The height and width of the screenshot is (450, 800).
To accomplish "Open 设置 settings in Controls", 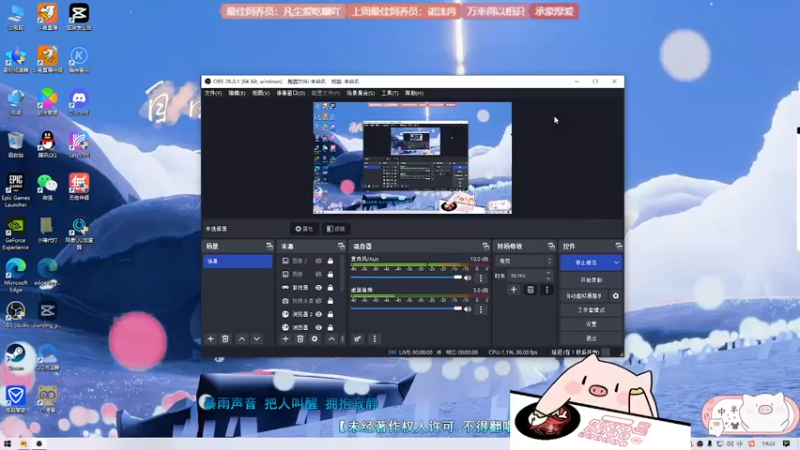I will pyautogui.click(x=591, y=324).
